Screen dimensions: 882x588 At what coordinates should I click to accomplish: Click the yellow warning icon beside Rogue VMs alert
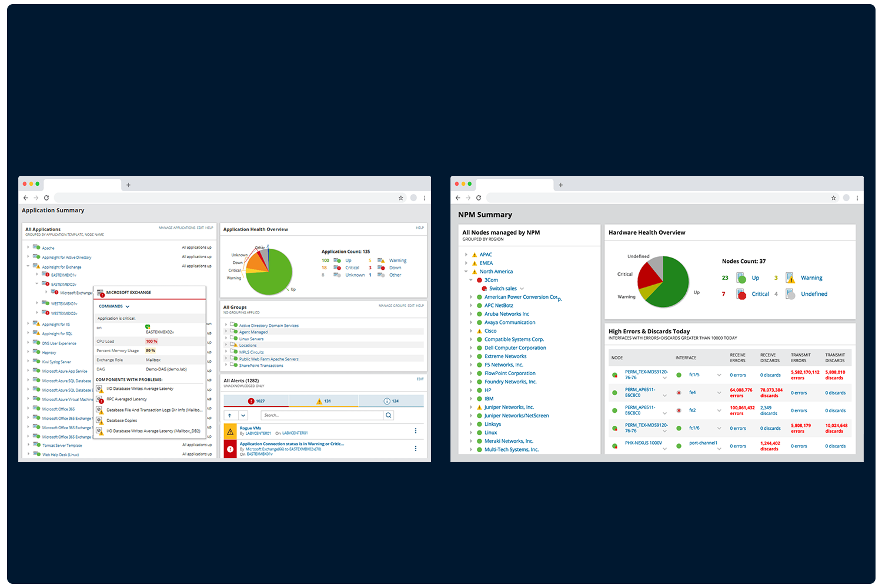point(230,432)
